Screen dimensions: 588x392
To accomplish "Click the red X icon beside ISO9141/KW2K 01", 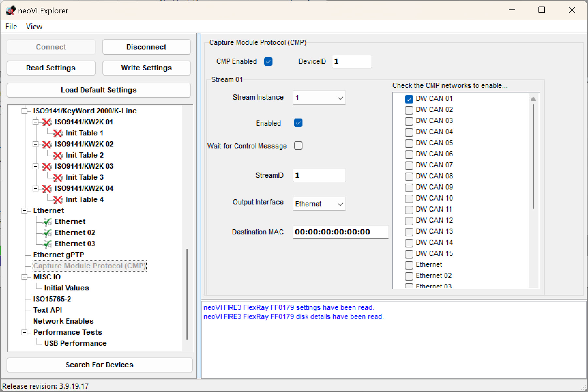I will pos(47,122).
